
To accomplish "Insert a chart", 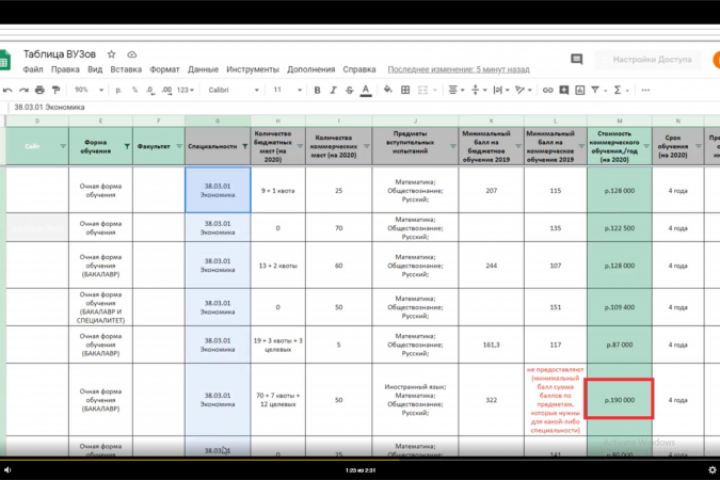I will point(580,90).
